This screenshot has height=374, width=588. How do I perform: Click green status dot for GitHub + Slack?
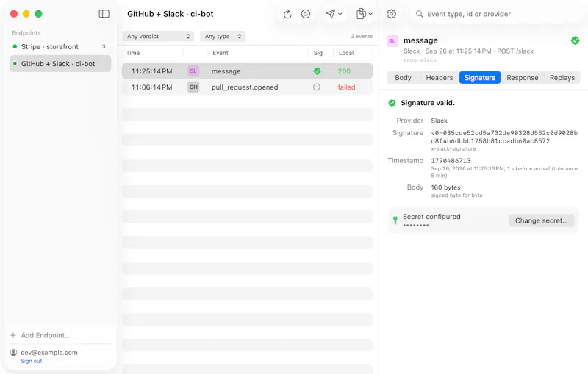(15, 64)
